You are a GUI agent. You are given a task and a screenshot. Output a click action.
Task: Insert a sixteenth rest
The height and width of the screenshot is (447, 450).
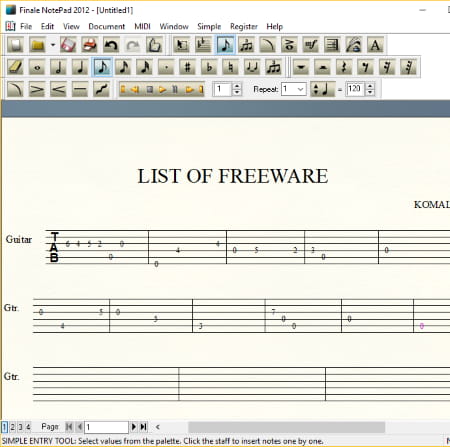point(387,67)
